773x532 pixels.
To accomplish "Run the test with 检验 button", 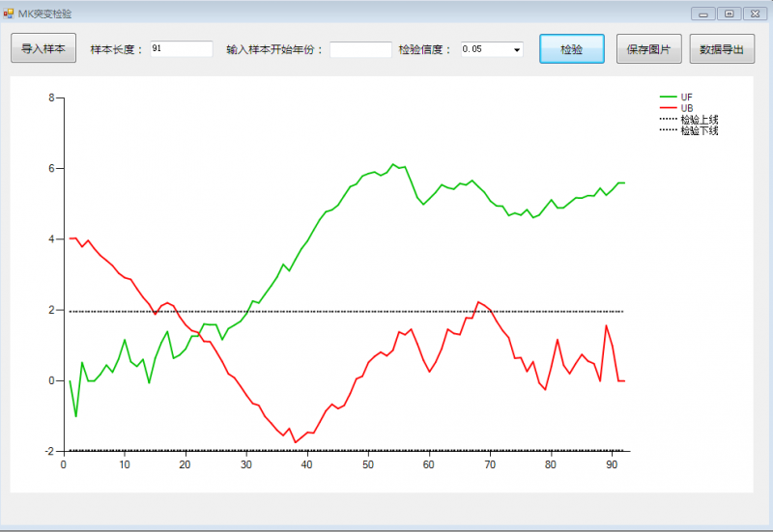I will point(572,49).
